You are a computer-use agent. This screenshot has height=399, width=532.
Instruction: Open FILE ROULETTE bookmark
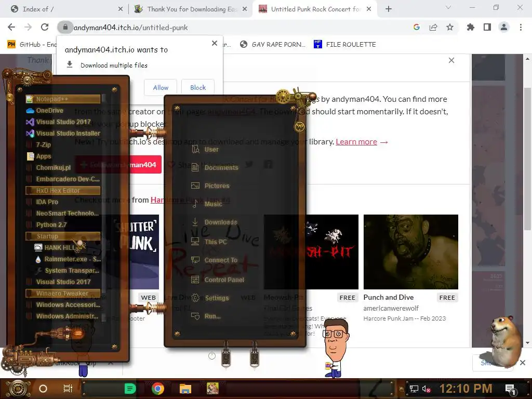pyautogui.click(x=345, y=44)
